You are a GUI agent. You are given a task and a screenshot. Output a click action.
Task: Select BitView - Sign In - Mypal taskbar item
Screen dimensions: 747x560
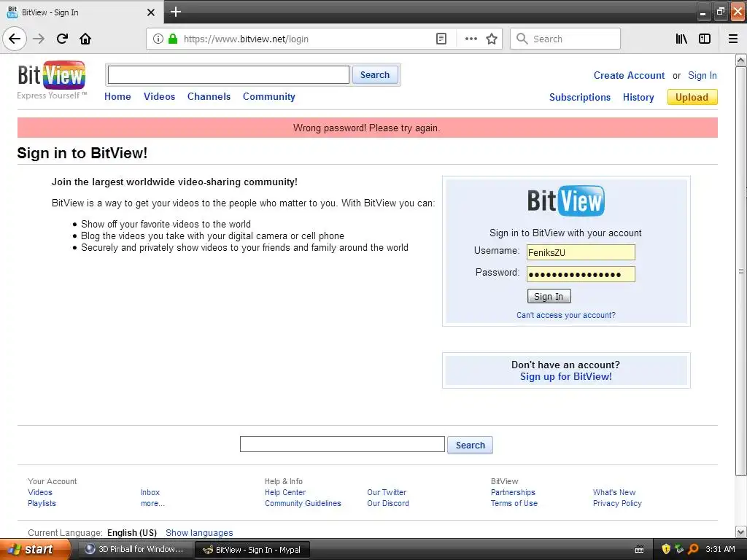tap(252, 550)
